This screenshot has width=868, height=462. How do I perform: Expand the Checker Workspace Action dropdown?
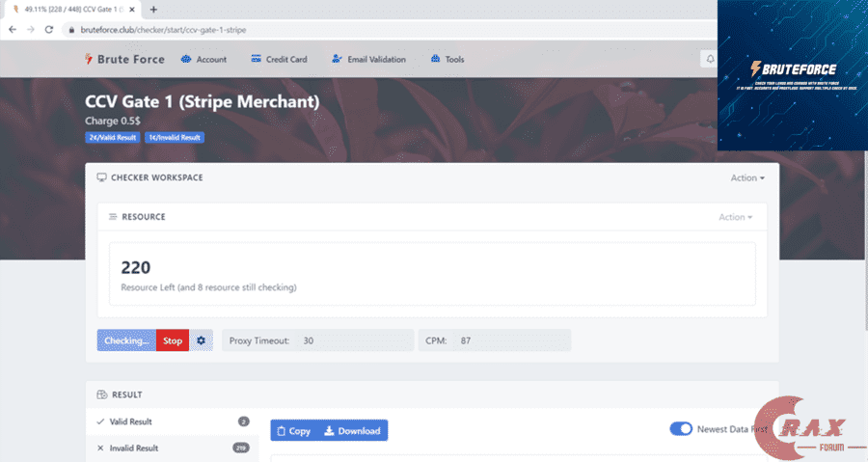(x=747, y=177)
